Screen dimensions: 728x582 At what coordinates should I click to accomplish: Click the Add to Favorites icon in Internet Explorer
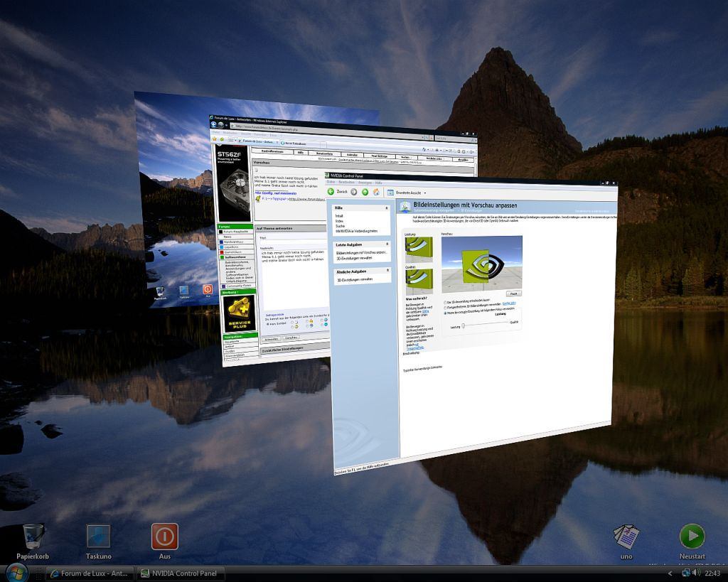(222, 139)
